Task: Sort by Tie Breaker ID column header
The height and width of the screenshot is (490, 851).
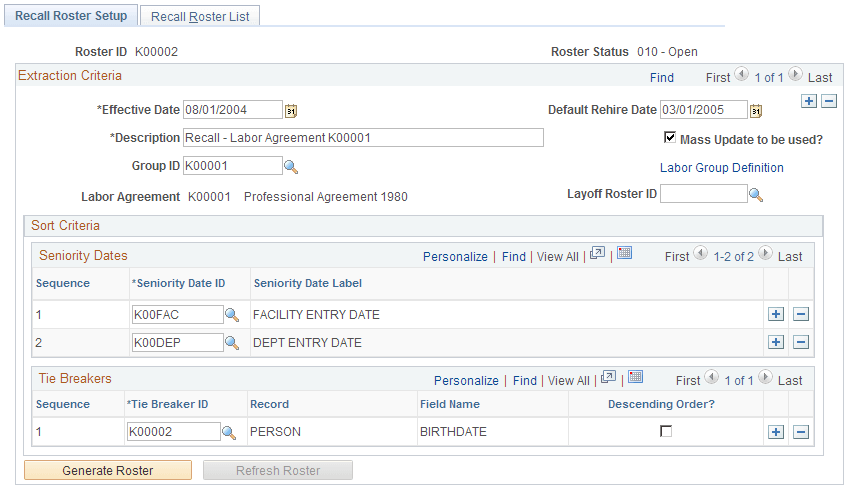Action: pos(167,404)
